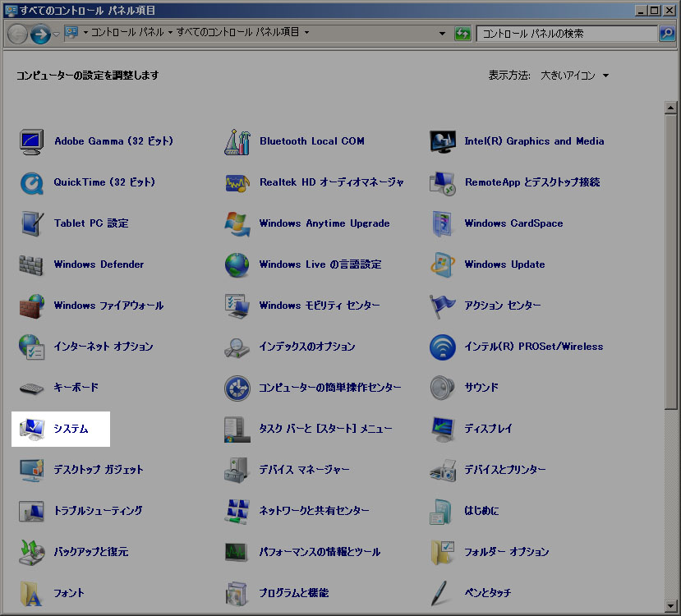Open the QuickTime (32 ビット) icon
The image size is (681, 616).
click(x=31, y=183)
